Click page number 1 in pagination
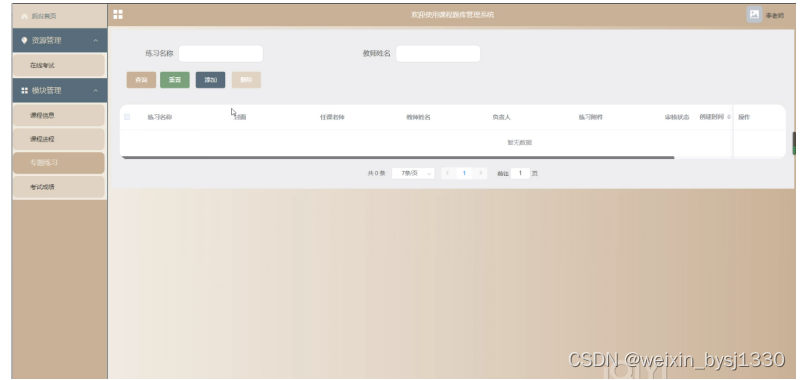This screenshot has width=801, height=380. point(464,173)
